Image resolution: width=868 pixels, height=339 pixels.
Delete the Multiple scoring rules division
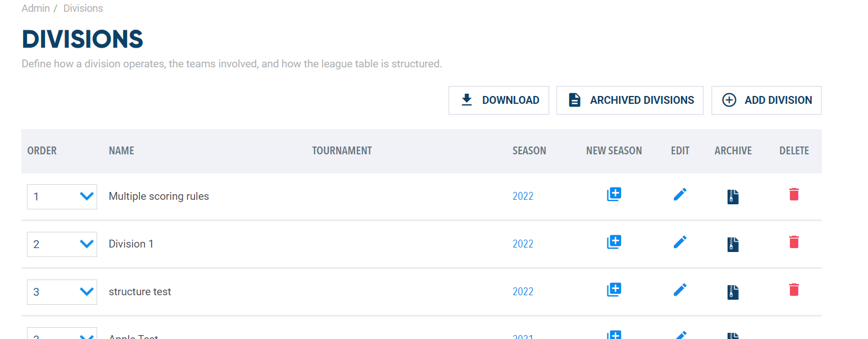(x=794, y=194)
